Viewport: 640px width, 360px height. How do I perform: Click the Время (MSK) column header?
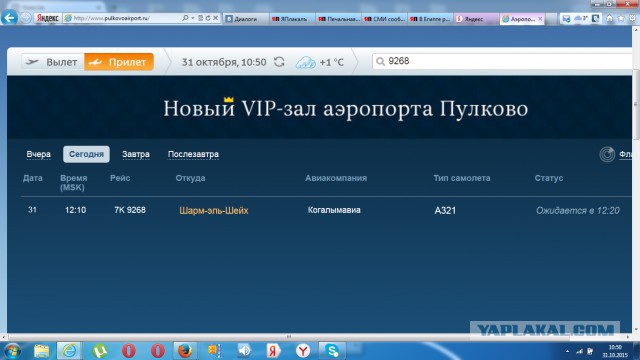pyautogui.click(x=73, y=182)
